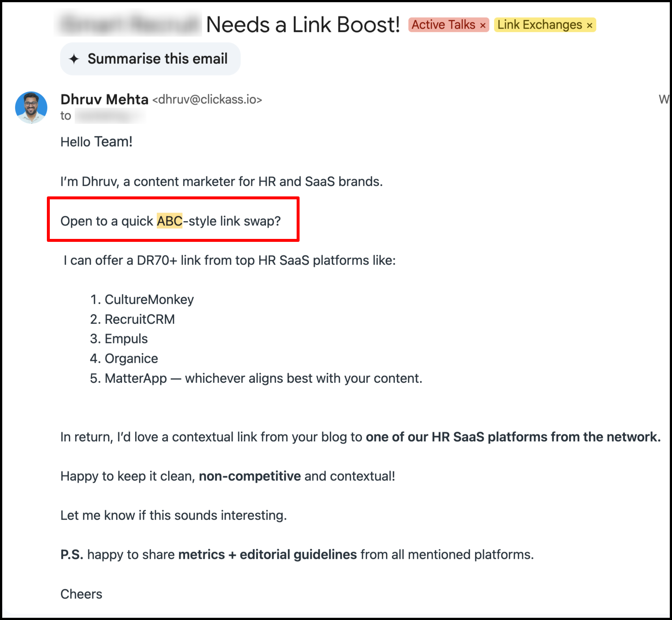The height and width of the screenshot is (620, 672).
Task: Open the Active Talks label
Action: [x=443, y=25]
